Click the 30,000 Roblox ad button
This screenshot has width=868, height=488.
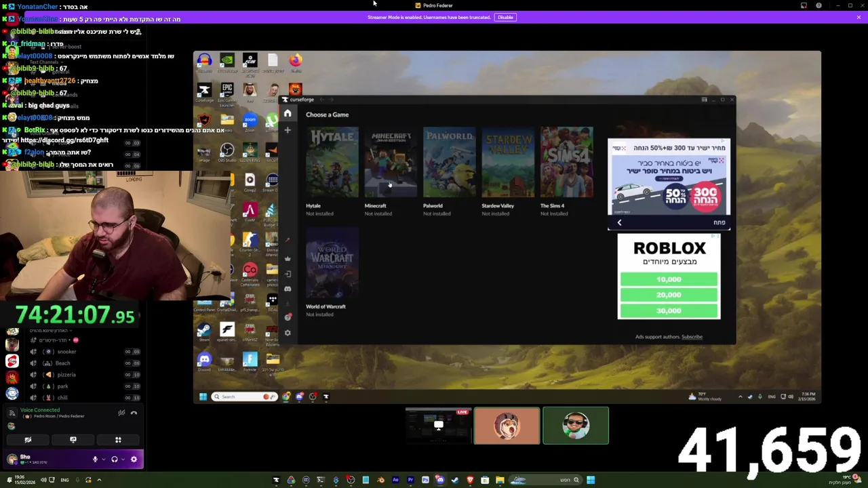click(669, 310)
